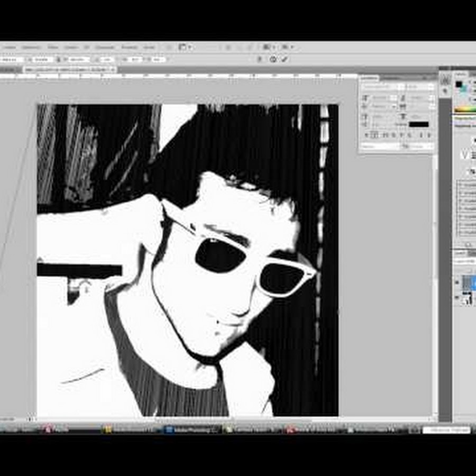Cancel the current text edit

pos(273,60)
